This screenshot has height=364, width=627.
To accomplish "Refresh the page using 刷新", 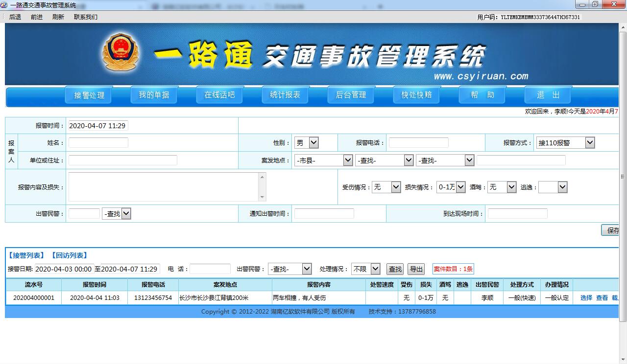I will click(x=58, y=16).
